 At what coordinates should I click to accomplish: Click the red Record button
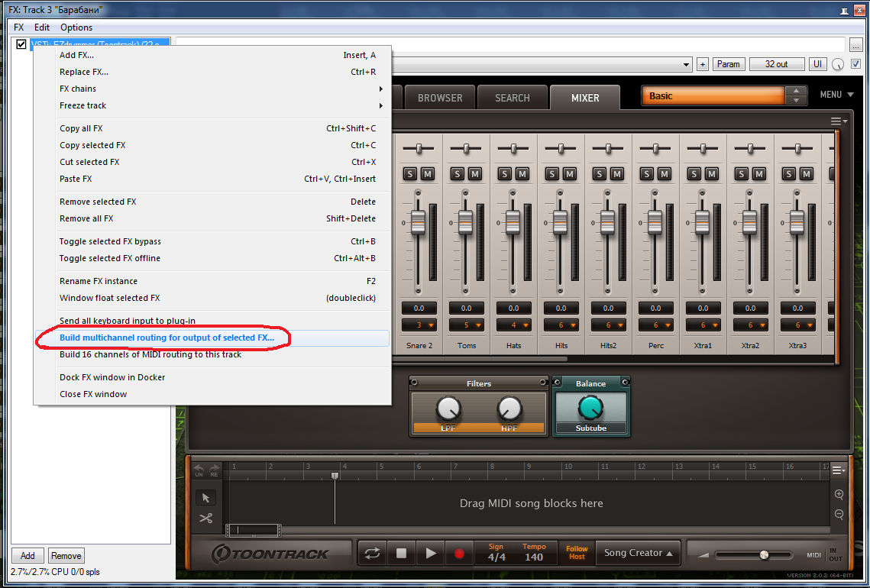click(459, 553)
